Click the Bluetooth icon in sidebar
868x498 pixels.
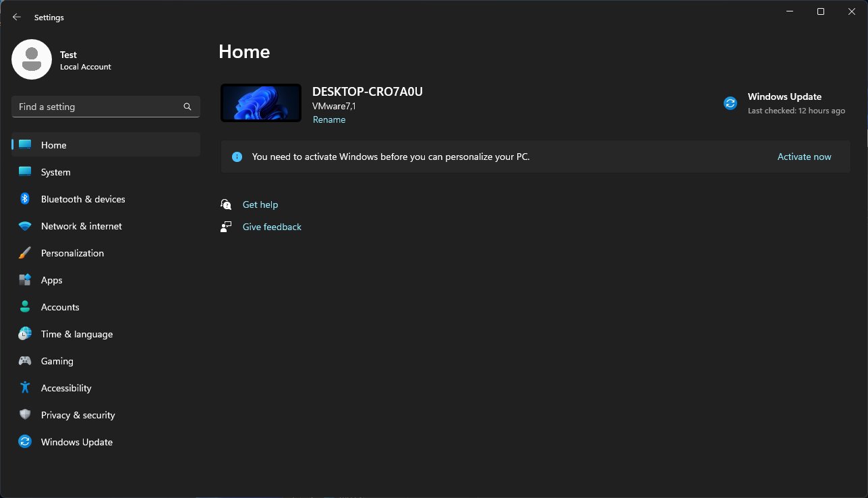point(25,198)
